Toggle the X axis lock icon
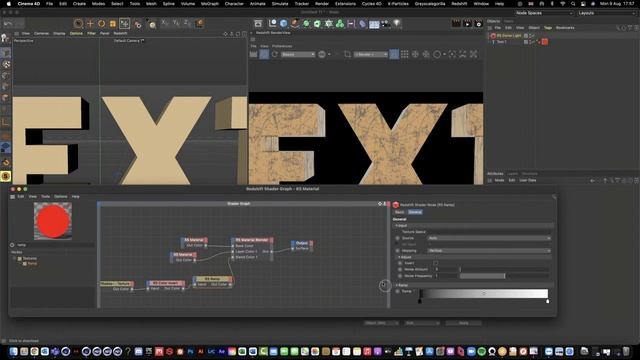The height and width of the screenshot is (360, 640). [165, 23]
